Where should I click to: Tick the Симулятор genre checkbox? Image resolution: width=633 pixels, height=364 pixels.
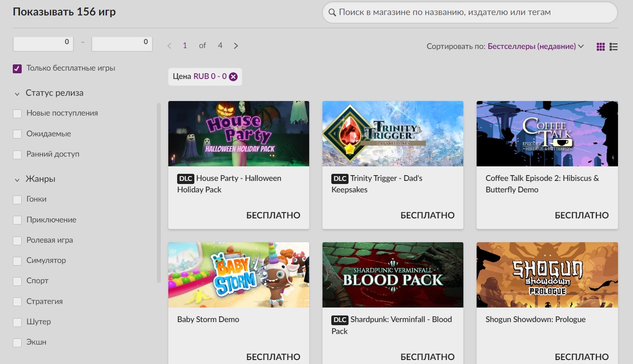17,261
